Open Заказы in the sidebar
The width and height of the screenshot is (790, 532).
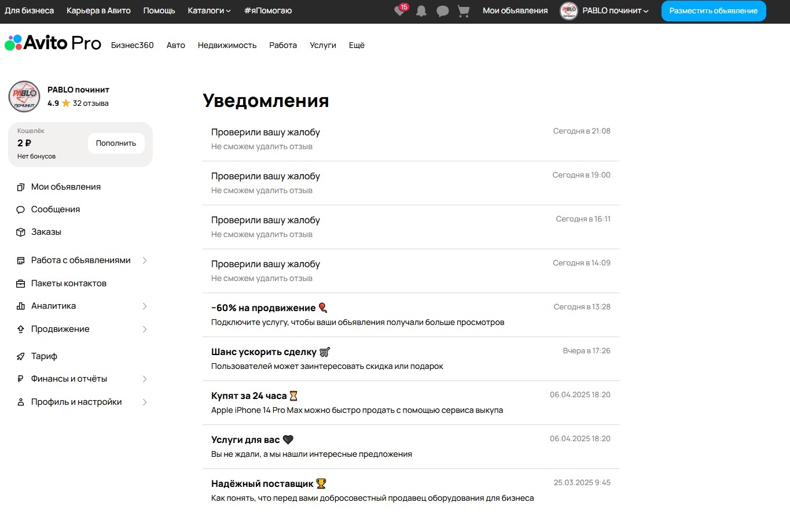pyautogui.click(x=46, y=232)
